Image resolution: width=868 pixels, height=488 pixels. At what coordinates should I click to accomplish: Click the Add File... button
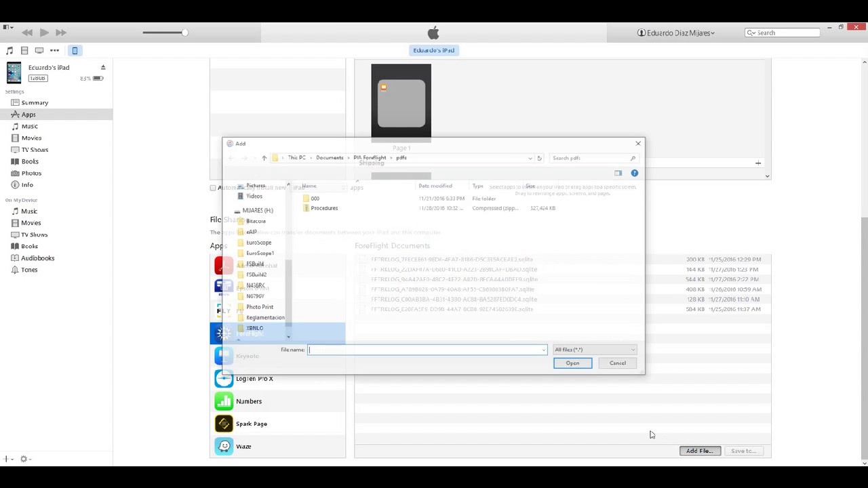click(699, 451)
